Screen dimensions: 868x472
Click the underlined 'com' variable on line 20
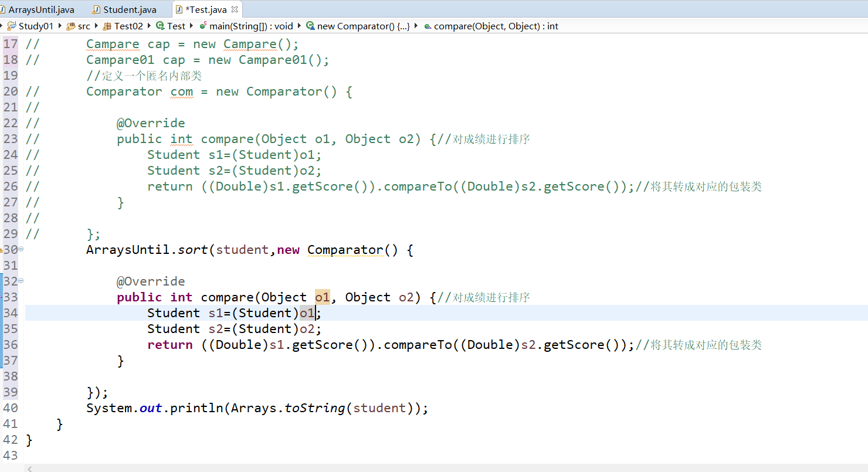point(182,91)
